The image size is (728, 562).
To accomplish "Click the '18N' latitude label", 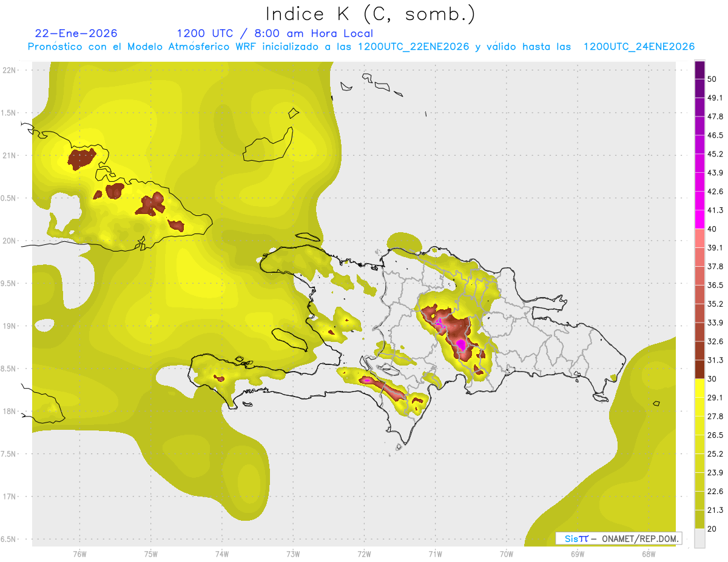I will 10,411.
